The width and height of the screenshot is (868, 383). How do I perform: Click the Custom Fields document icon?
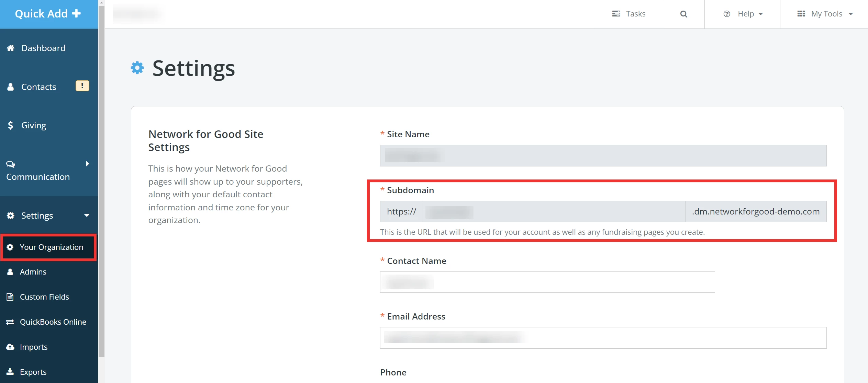pos(10,297)
